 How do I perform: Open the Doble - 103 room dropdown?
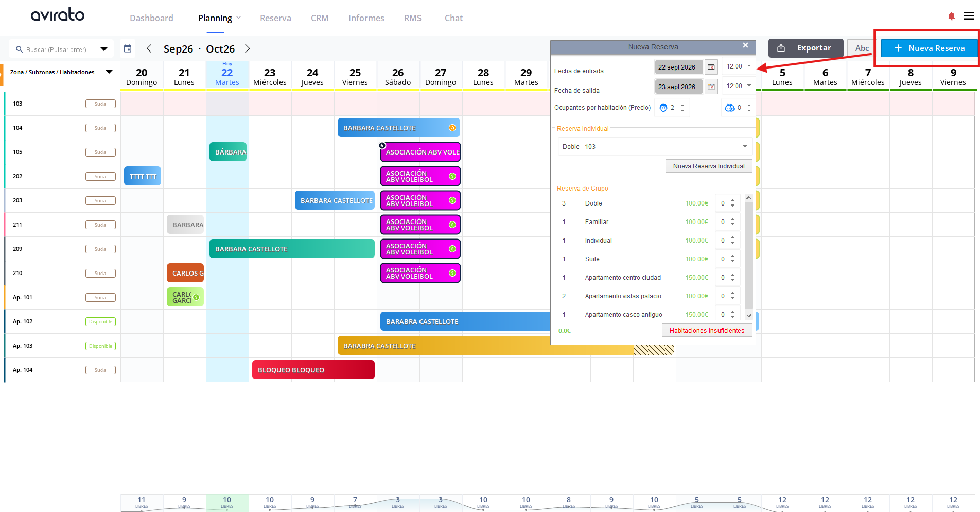click(655, 147)
